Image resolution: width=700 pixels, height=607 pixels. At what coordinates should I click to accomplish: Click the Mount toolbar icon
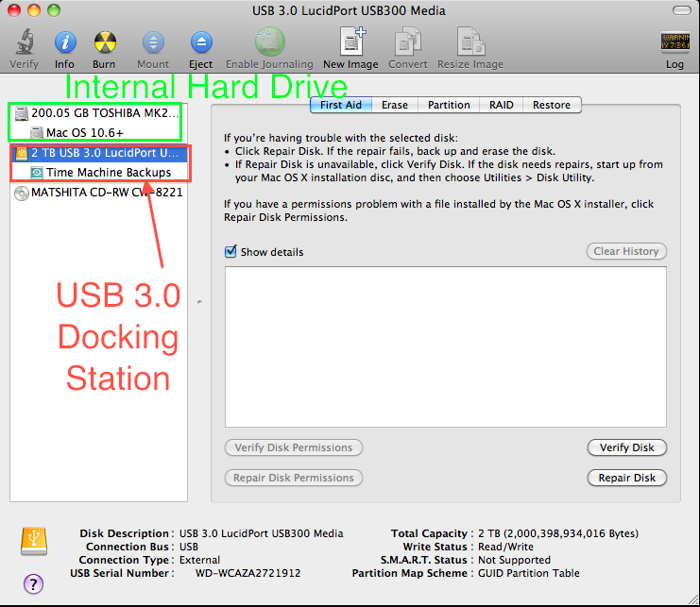click(x=153, y=42)
